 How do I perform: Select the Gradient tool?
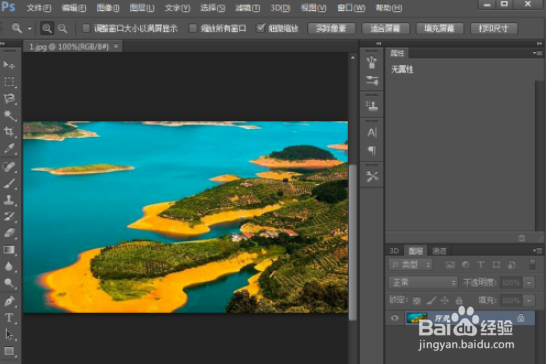[9, 250]
